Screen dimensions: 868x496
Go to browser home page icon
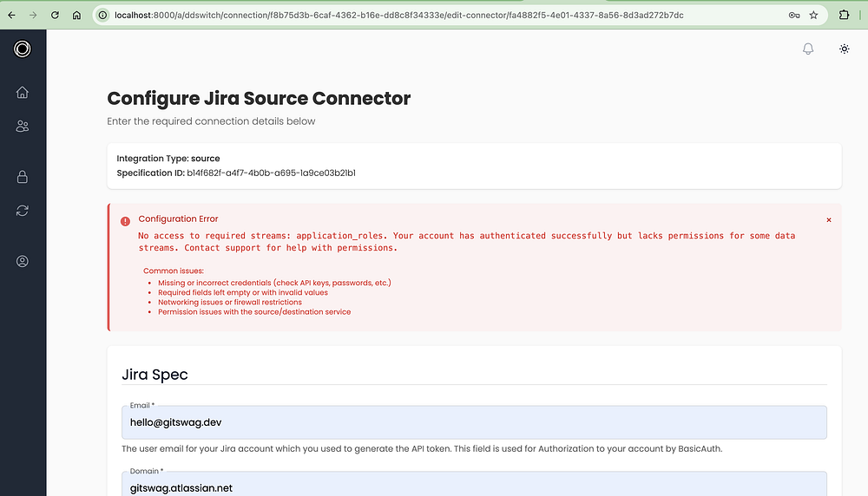(77, 15)
